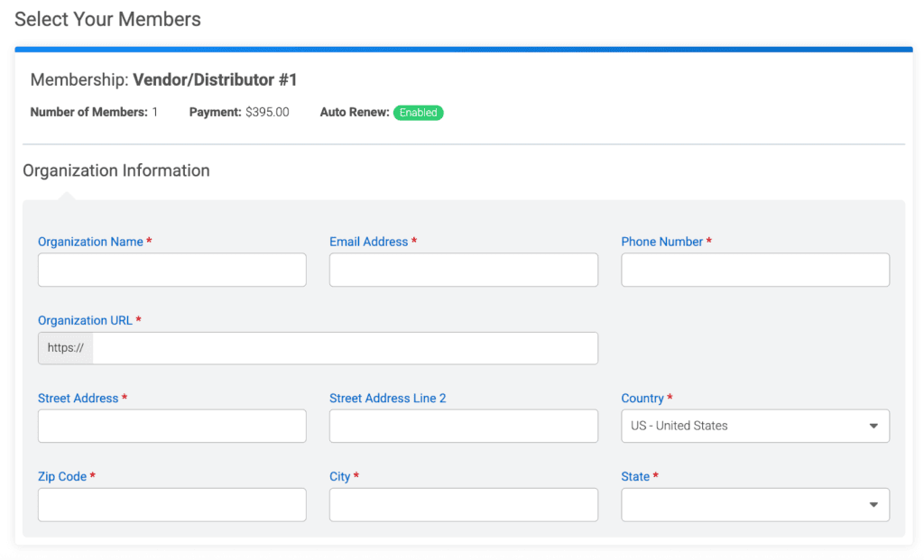Click into the Phone Number field

point(754,270)
